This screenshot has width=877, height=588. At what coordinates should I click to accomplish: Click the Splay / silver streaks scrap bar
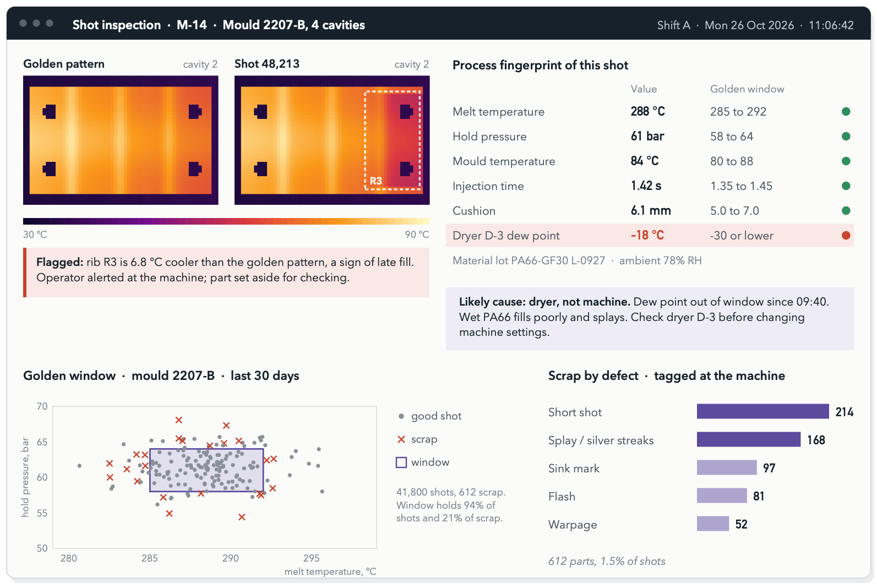(x=749, y=439)
